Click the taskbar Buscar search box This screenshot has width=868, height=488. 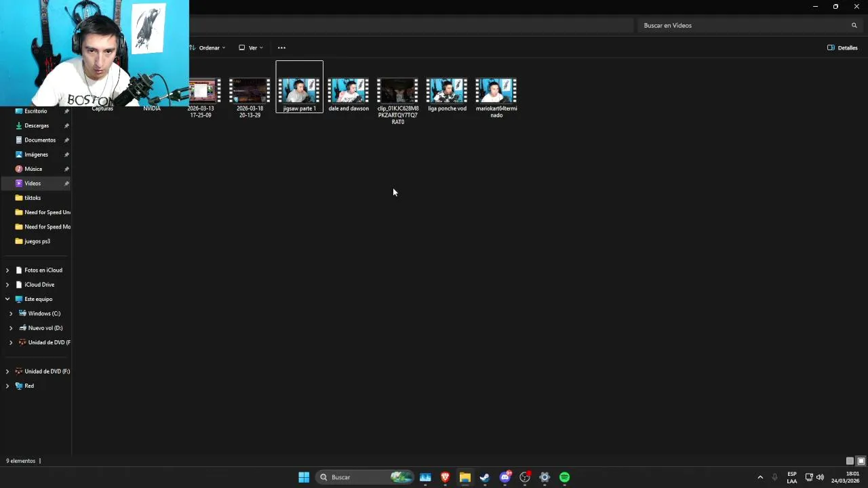(364, 477)
